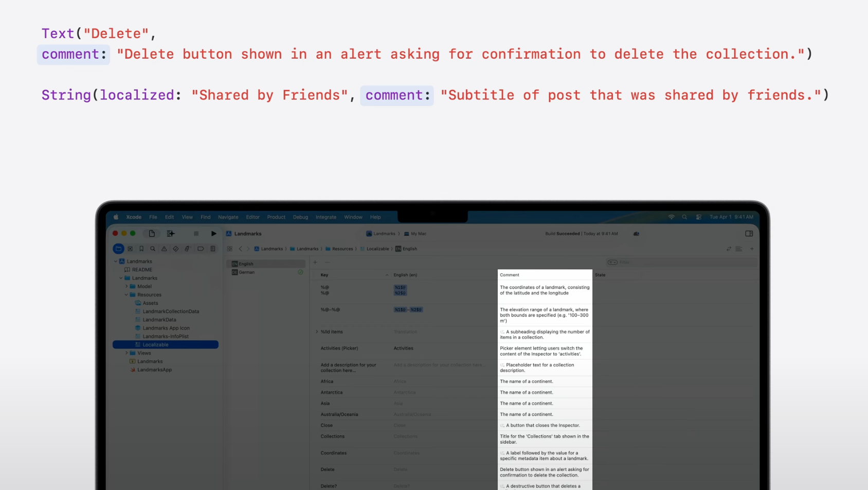
Task: Open the Integrate menu
Action: [x=326, y=217]
